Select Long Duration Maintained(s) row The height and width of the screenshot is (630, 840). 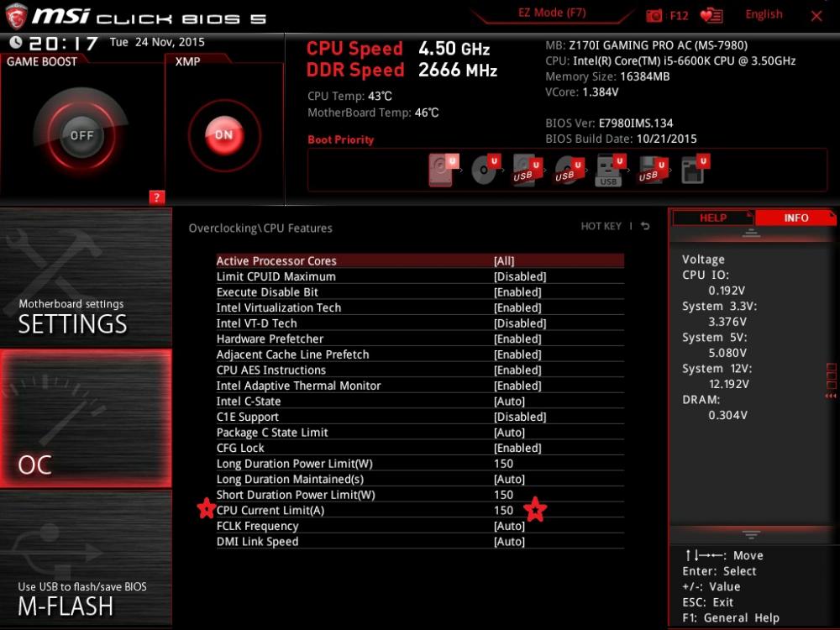pos(420,479)
